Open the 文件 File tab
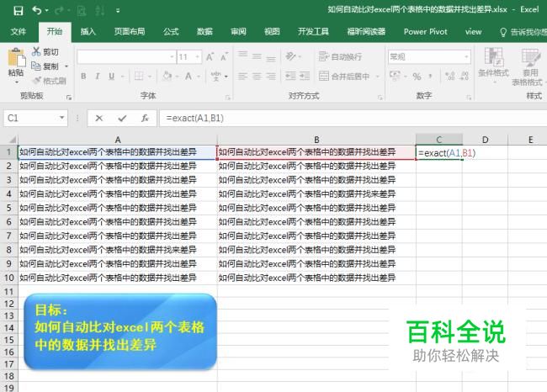The width and height of the screenshot is (547, 392). [19, 32]
